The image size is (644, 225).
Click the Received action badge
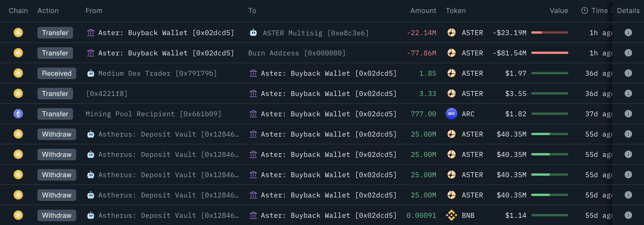click(57, 73)
